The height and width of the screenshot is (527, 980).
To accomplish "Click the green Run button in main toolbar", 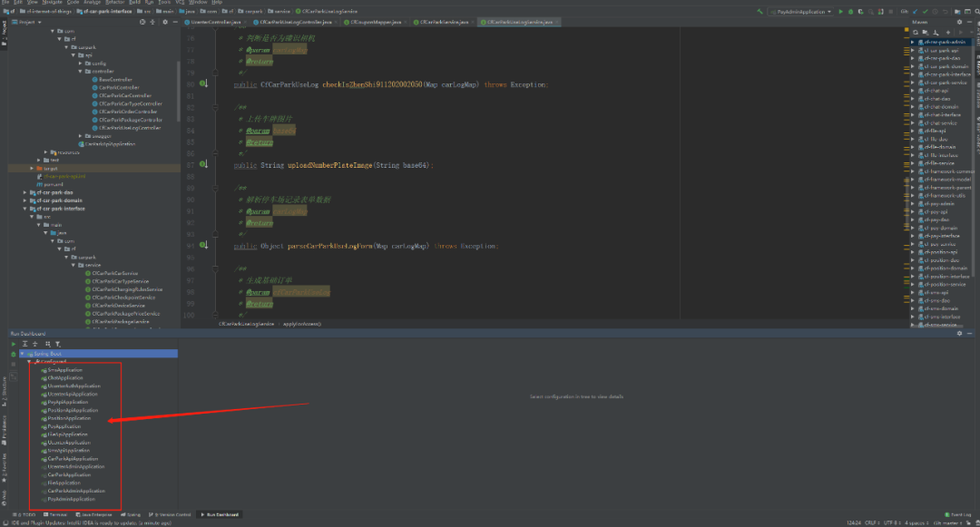I will (840, 12).
